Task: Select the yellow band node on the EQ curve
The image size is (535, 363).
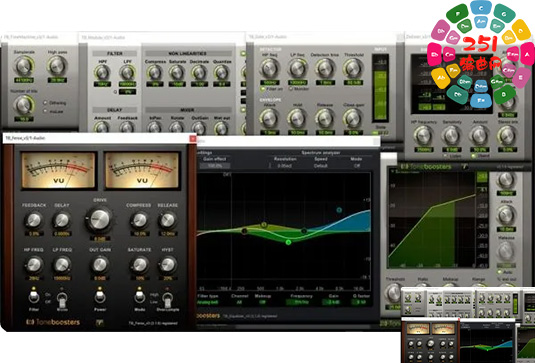Action: click(264, 225)
